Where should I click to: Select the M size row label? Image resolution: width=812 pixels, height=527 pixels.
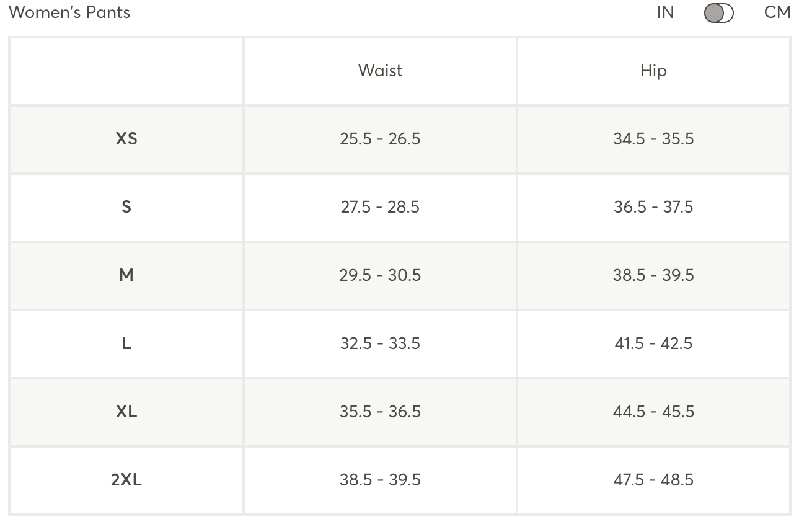(126, 275)
